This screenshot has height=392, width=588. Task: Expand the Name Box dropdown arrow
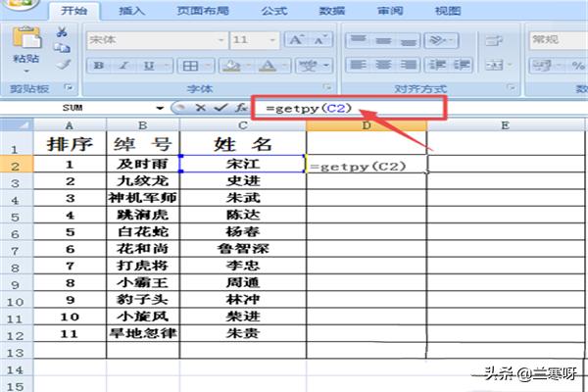[x=160, y=107]
